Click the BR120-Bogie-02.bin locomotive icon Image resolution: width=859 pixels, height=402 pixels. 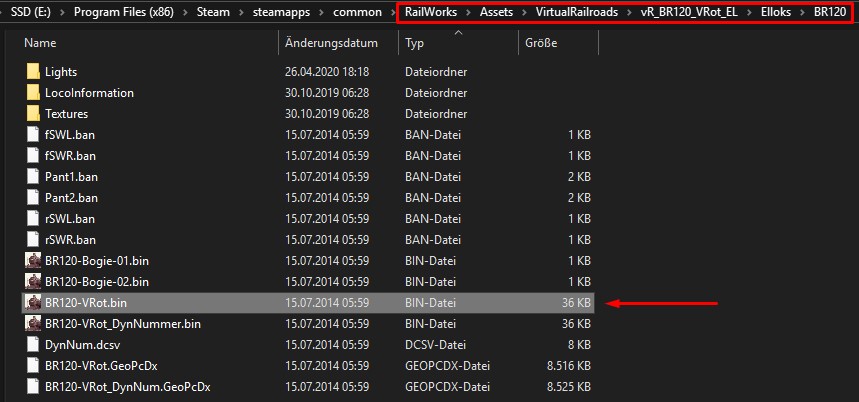click(33, 282)
